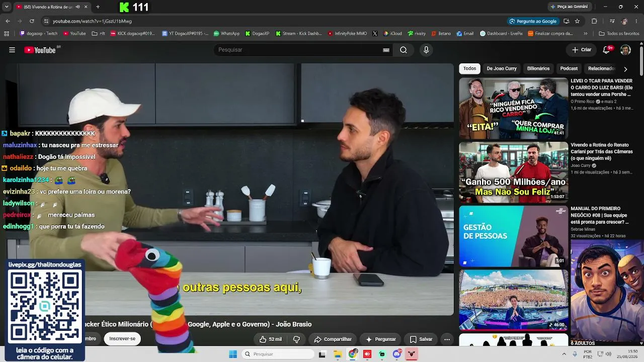Mute the tab via its speaker icon
644x362 pixels.
click(77, 7)
